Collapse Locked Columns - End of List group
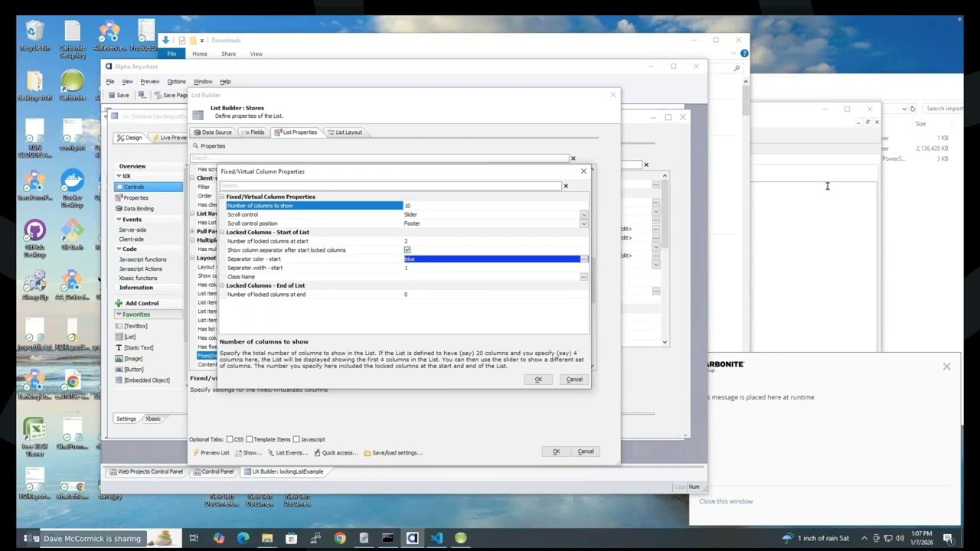Image resolution: width=980 pixels, height=551 pixels. (222, 285)
